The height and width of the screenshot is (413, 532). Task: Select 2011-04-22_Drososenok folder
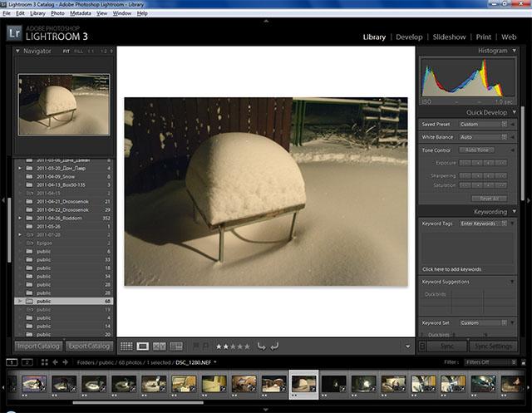click(x=62, y=210)
